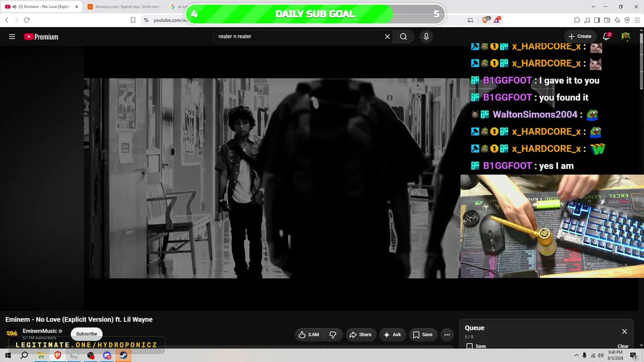Switch to the Amazon.com tab

point(124,7)
